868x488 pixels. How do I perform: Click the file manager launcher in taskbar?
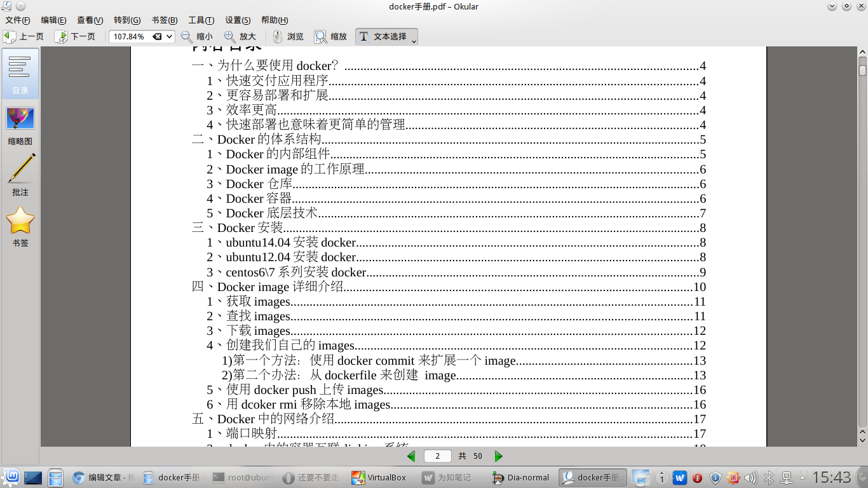coord(56,477)
